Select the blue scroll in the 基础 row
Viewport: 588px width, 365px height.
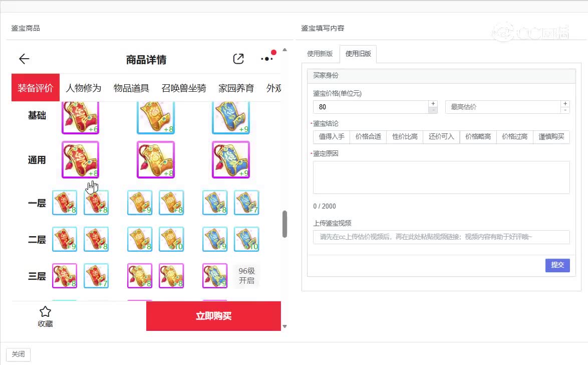(230, 117)
